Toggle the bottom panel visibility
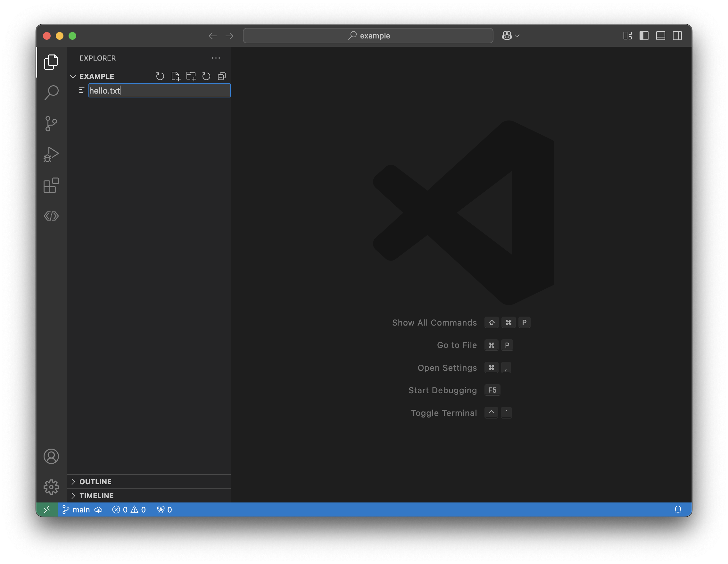 pyautogui.click(x=661, y=36)
